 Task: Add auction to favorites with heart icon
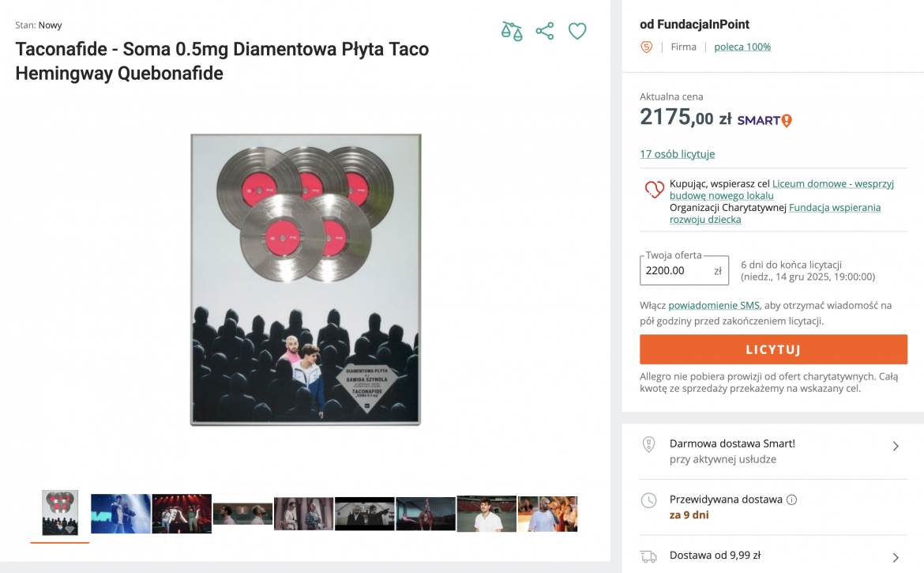point(577,32)
